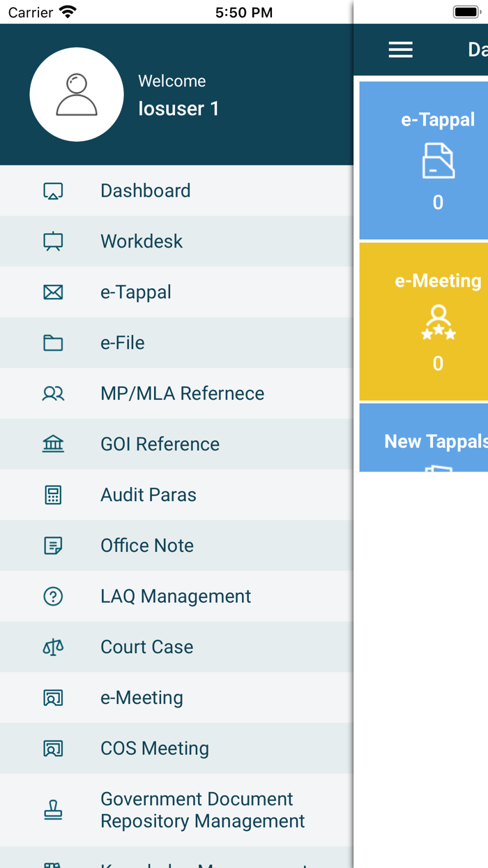Open e-Meeting from side menu
The image size is (488, 868).
pos(176,698)
